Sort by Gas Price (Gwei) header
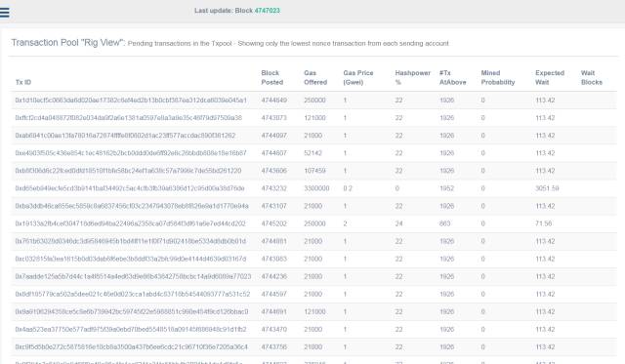Viewport: 625px width, 364px height. [x=358, y=78]
